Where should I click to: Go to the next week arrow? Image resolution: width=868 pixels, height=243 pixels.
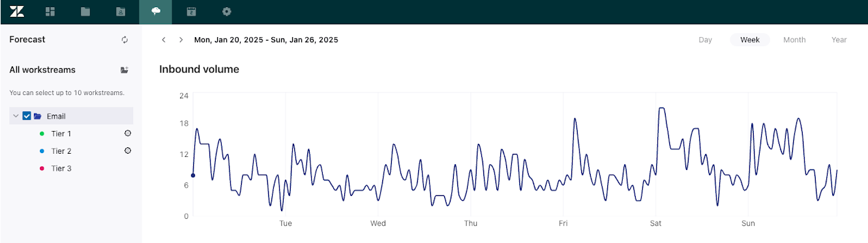[181, 40]
